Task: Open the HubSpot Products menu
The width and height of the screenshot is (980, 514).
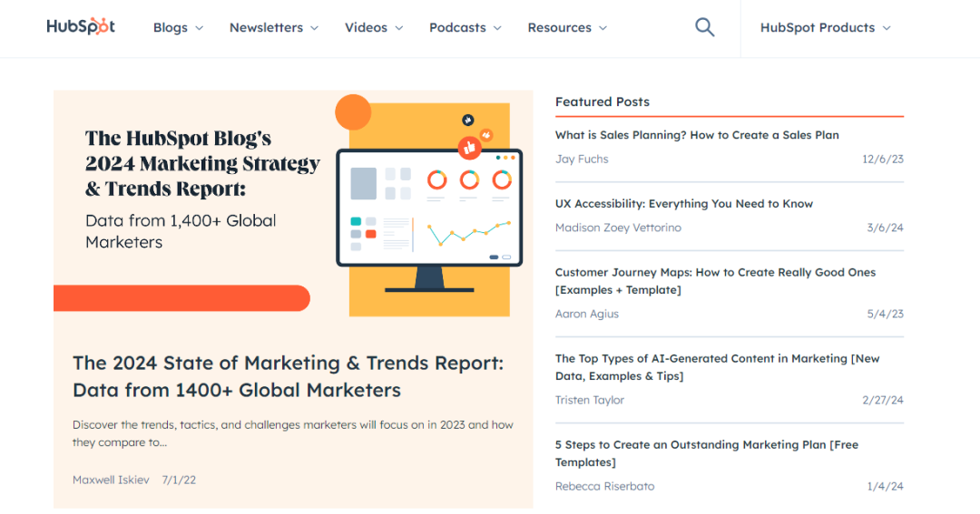Action: (x=825, y=27)
